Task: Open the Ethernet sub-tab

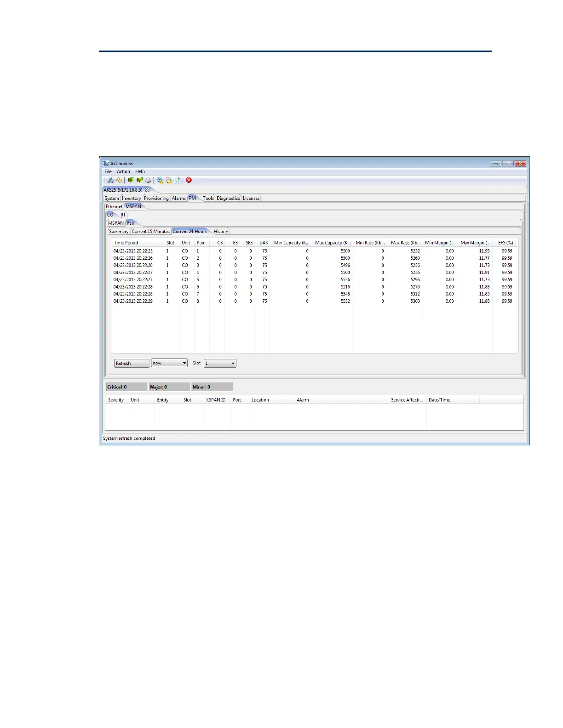Action: click(x=114, y=207)
